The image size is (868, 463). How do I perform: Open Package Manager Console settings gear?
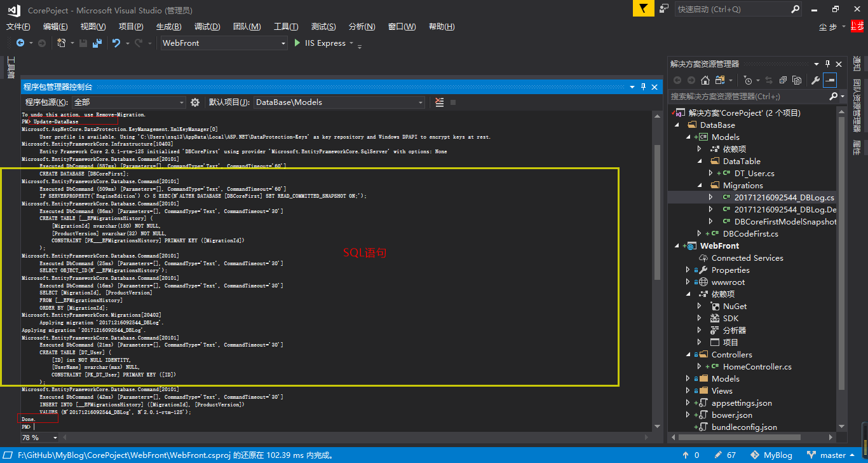point(195,102)
